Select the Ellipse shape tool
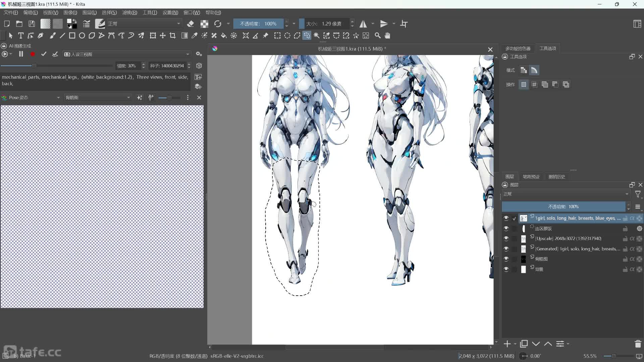 pyautogui.click(x=82, y=36)
